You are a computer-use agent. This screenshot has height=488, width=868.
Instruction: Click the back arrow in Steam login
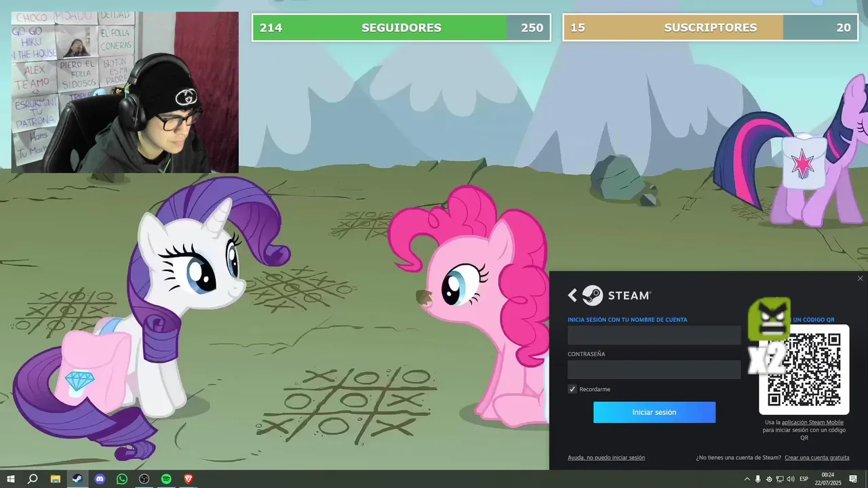572,295
